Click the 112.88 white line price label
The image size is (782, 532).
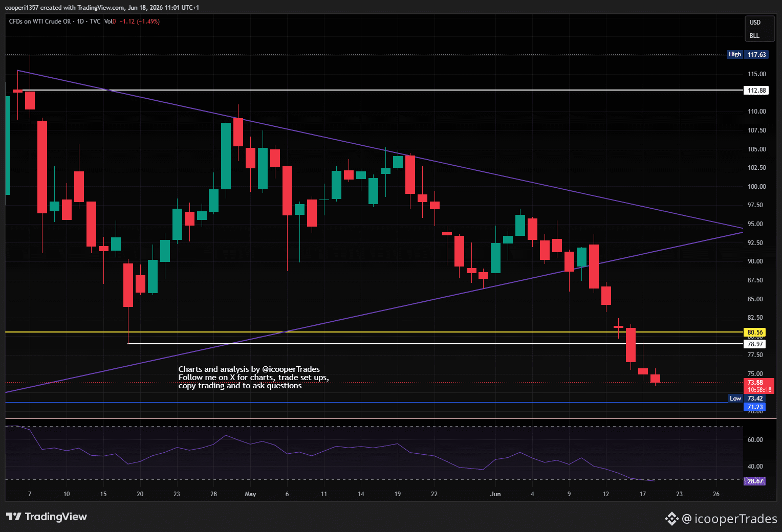pyautogui.click(x=756, y=91)
